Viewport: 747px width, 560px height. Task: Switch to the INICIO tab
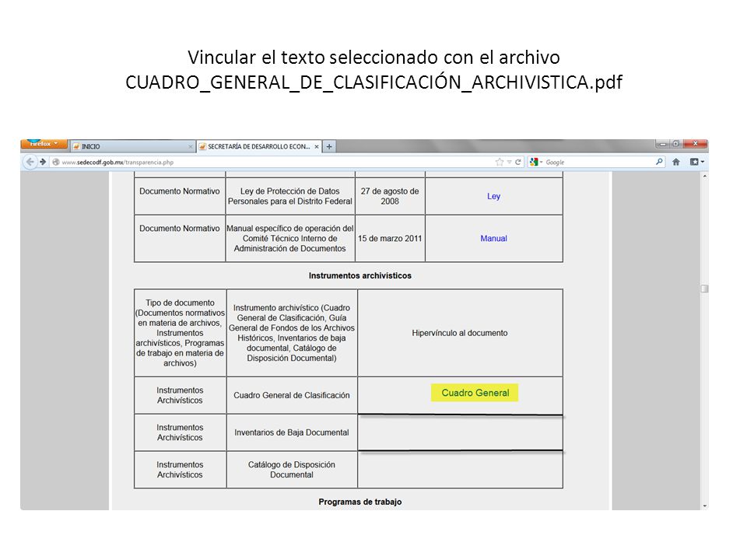132,146
